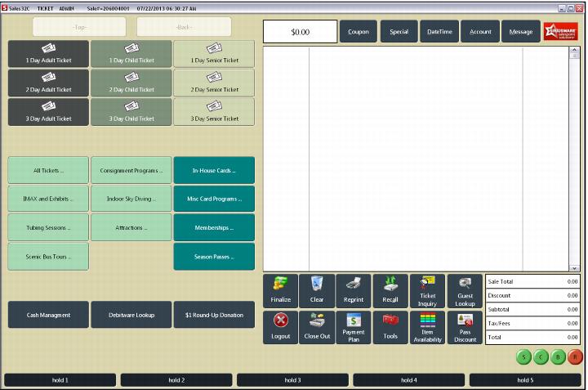
Task: Choose the 3 Day Adult Ticket
Action: 48,112
